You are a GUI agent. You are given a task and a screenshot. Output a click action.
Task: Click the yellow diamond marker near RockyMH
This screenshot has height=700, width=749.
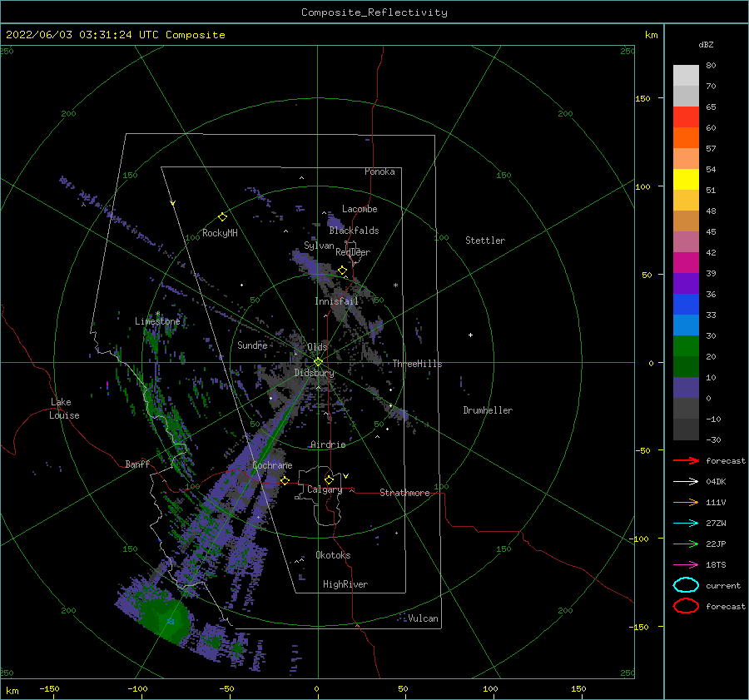[222, 217]
